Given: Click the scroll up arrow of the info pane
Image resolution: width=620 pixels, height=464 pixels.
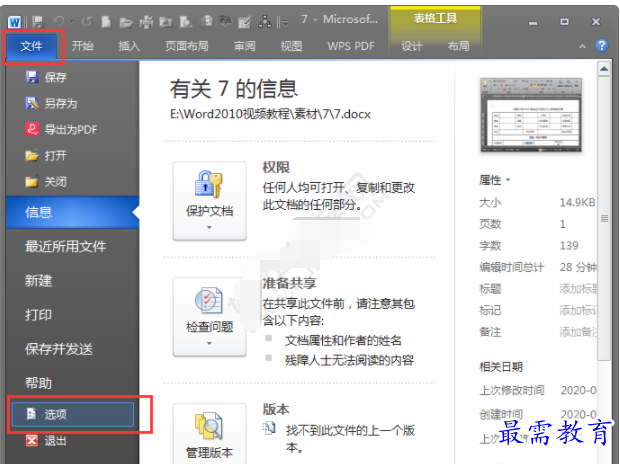Looking at the screenshot, I should click(x=604, y=69).
